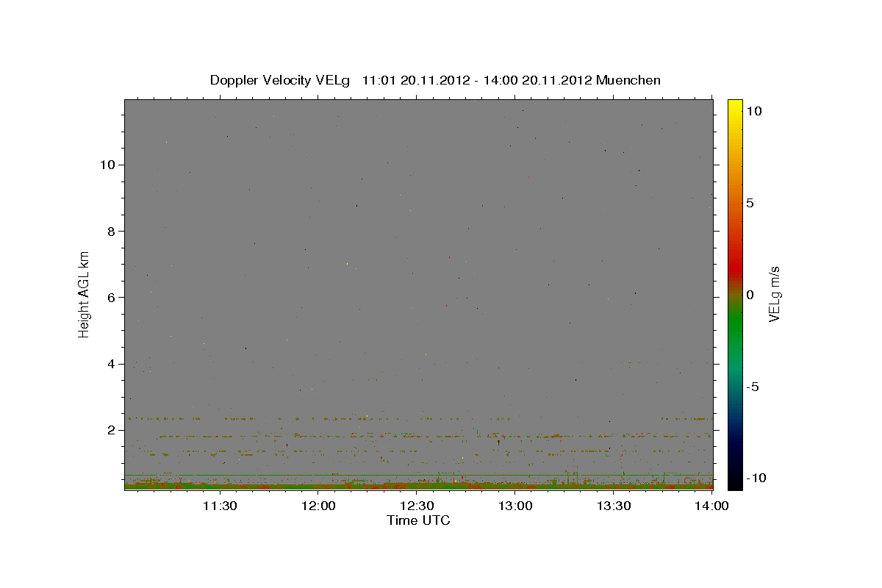Click the Time UTC axis title
The image size is (882, 588).
coord(418,520)
